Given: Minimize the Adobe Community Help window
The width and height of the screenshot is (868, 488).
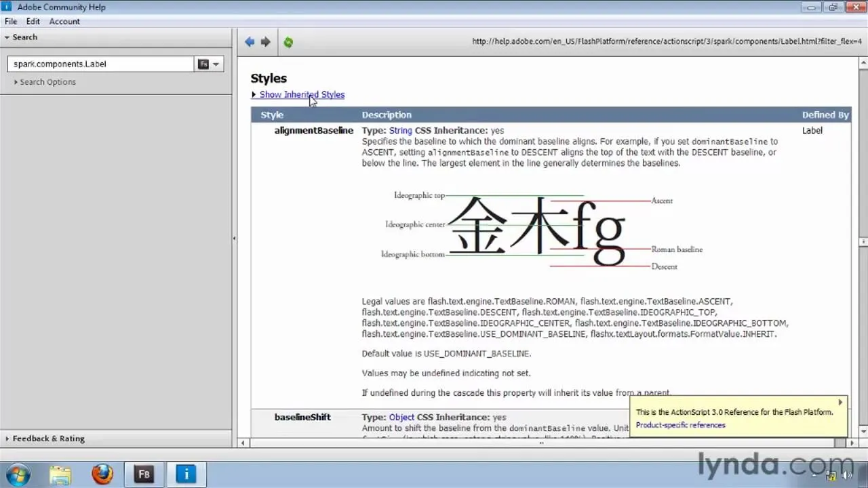Looking at the screenshot, I should click(x=810, y=7).
